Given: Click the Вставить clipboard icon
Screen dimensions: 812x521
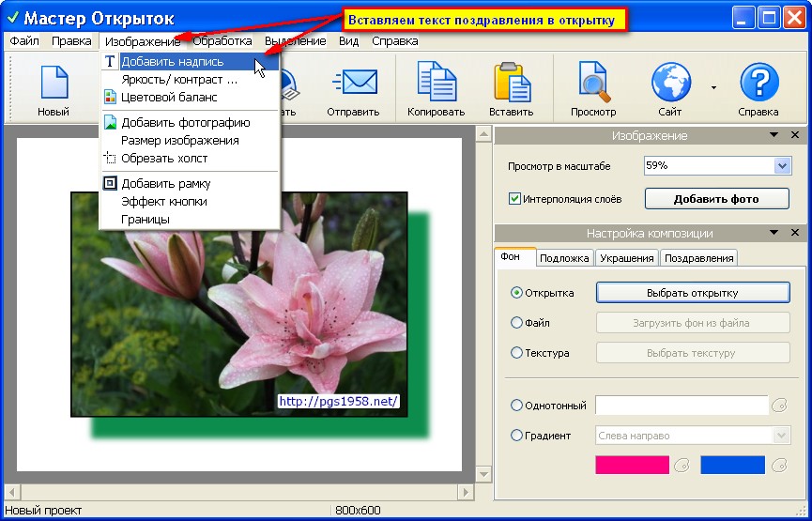Looking at the screenshot, I should [x=512, y=82].
